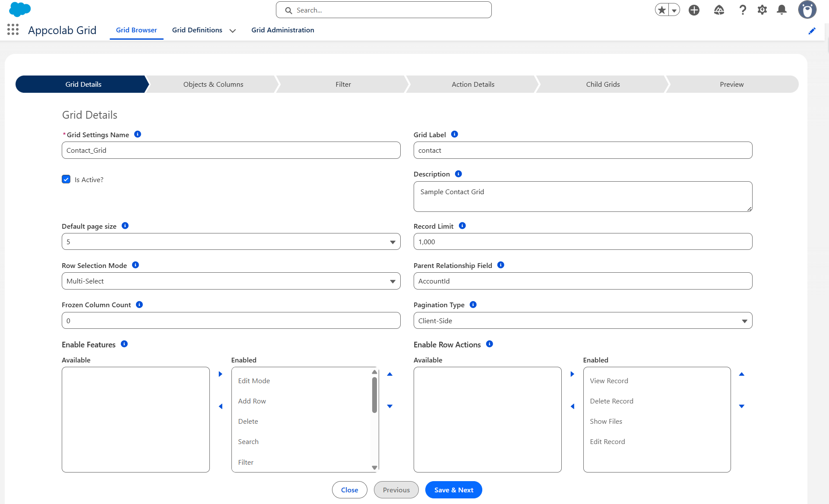Open the Grid Definitions tab
Image resolution: width=829 pixels, height=504 pixels.
point(197,30)
